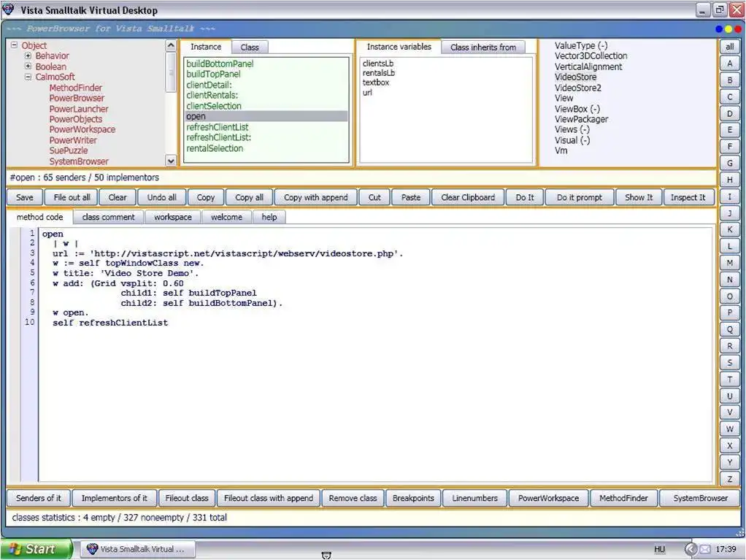The image size is (746, 560).
Task: Select SuePuzzle in class tree
Action: coord(69,150)
